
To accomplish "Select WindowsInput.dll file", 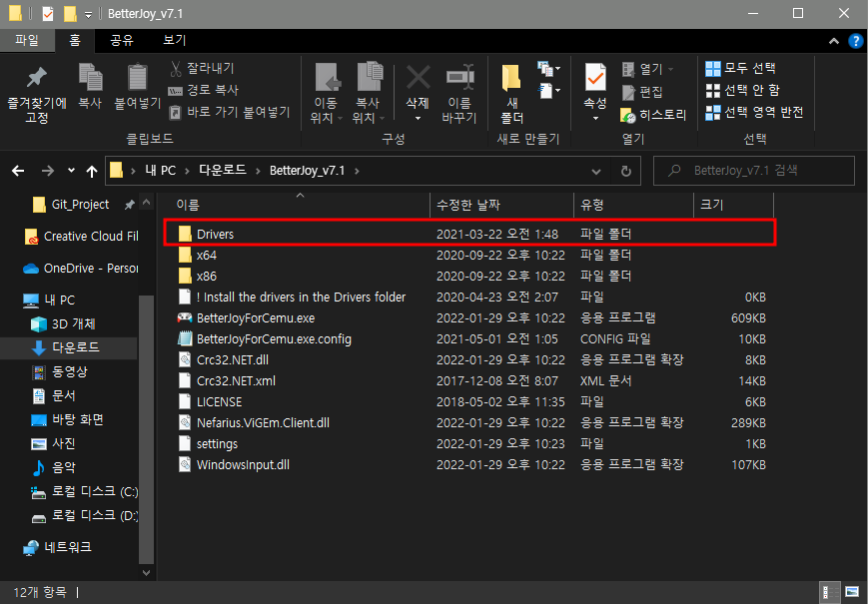I will (x=469, y=465).
